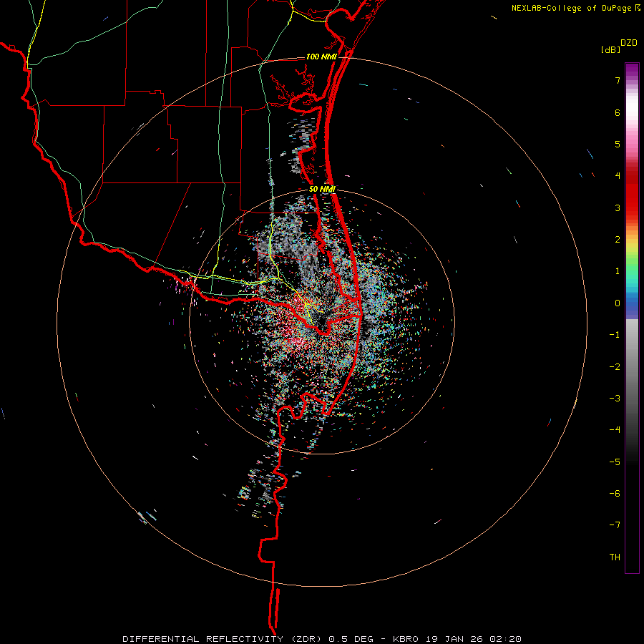Pick the 2 dB tick on the colorbar
Image resolution: width=644 pixels, height=644 pixels.
point(618,240)
